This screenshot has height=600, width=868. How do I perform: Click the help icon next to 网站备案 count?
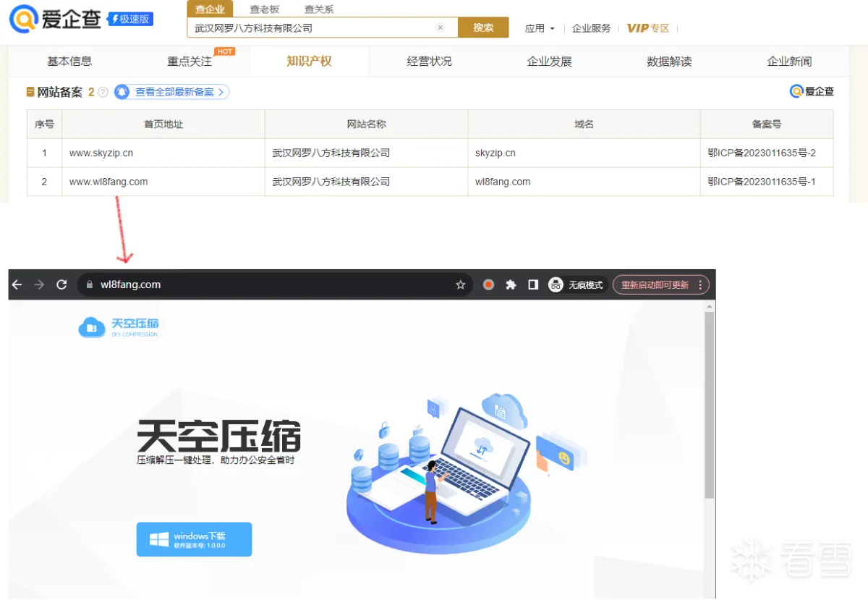(x=103, y=92)
